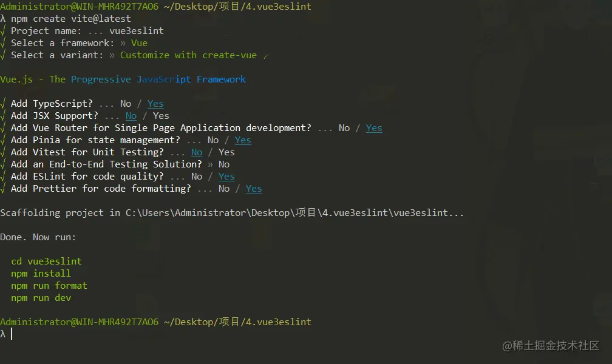Click the project name value 'vue3eslint'
612x364 pixels.
click(x=137, y=31)
